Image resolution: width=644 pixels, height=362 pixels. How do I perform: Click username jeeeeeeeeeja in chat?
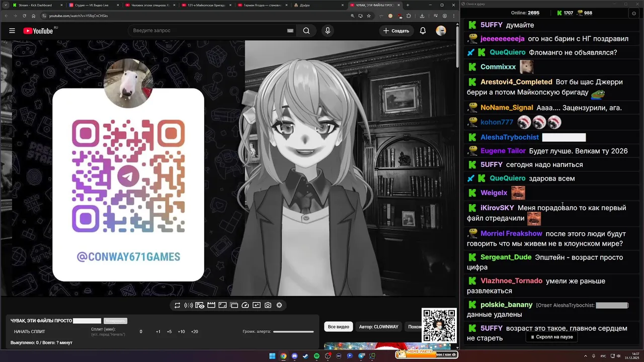503,38
